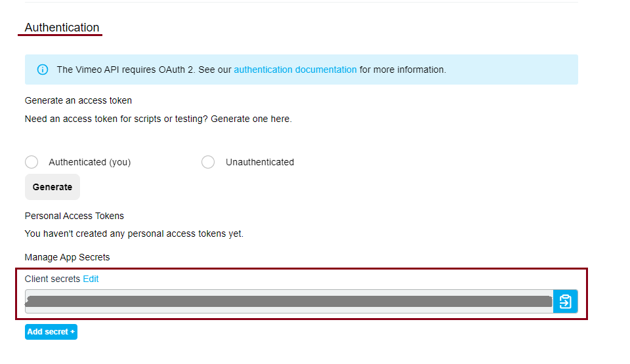The width and height of the screenshot is (630, 364).
Task: Click the "Need an access token for scripts" text
Action: 157,119
